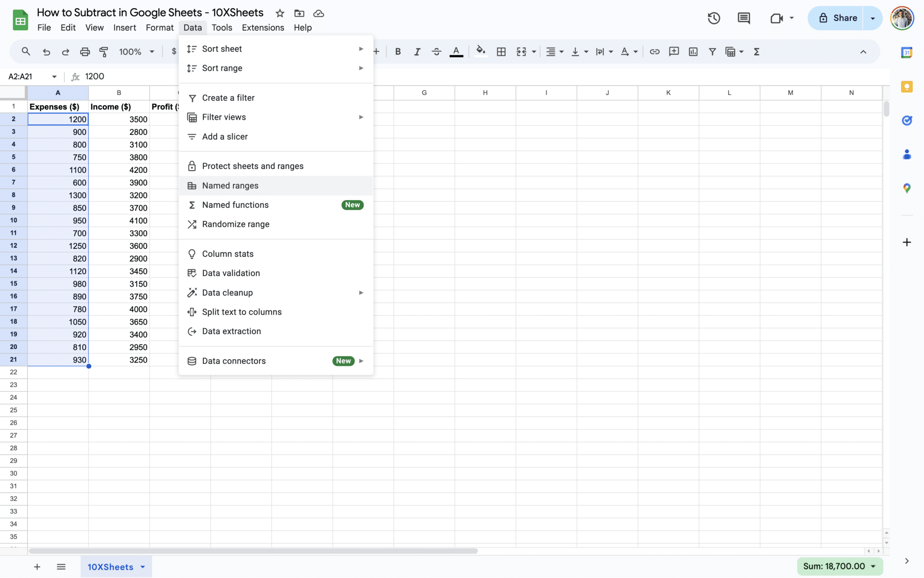Toggle bold formatting

(x=397, y=51)
